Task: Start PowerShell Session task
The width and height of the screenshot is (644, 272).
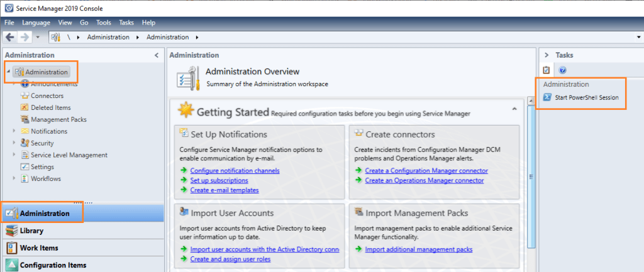Action: 587,97
